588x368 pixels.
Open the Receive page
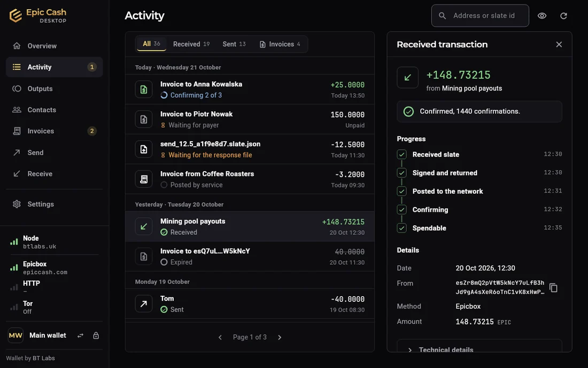click(55, 174)
